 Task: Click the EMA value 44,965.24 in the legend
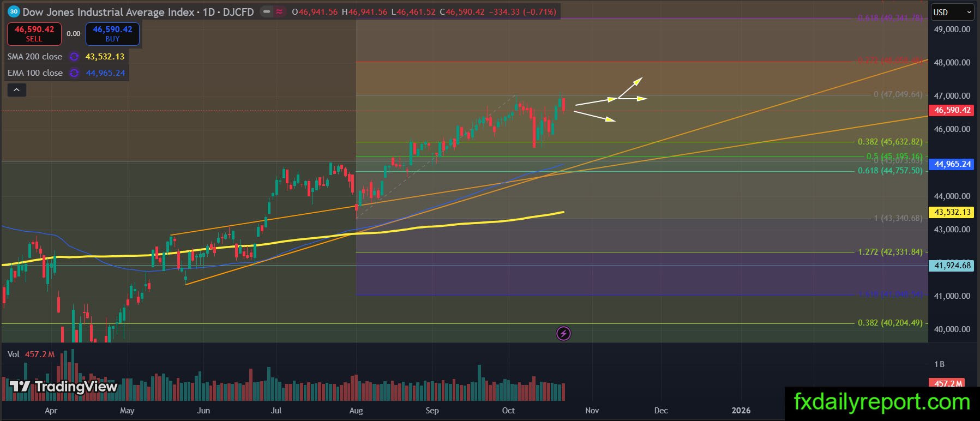pos(105,73)
